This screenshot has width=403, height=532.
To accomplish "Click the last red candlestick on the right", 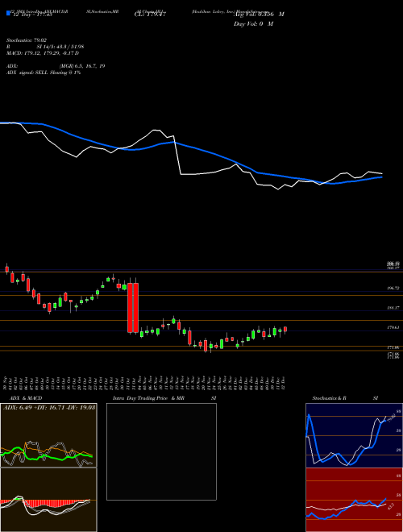I will (x=285, y=329).
